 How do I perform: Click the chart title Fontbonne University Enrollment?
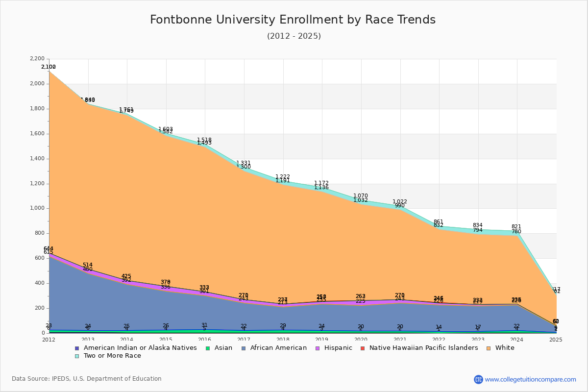[x=293, y=20]
